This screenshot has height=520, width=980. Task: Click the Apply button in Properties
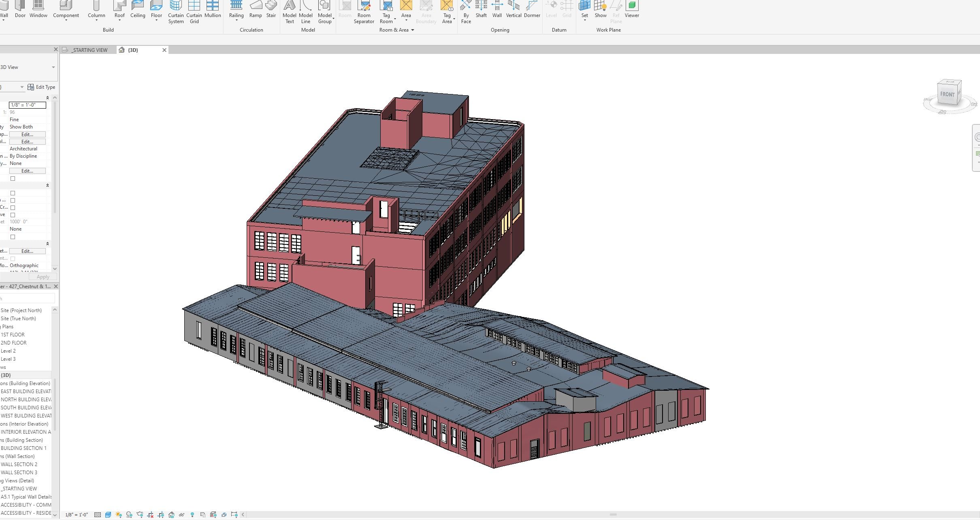click(x=43, y=276)
